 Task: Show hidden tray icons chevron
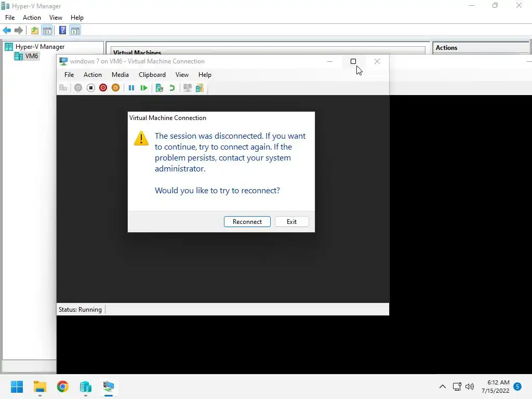(443, 387)
